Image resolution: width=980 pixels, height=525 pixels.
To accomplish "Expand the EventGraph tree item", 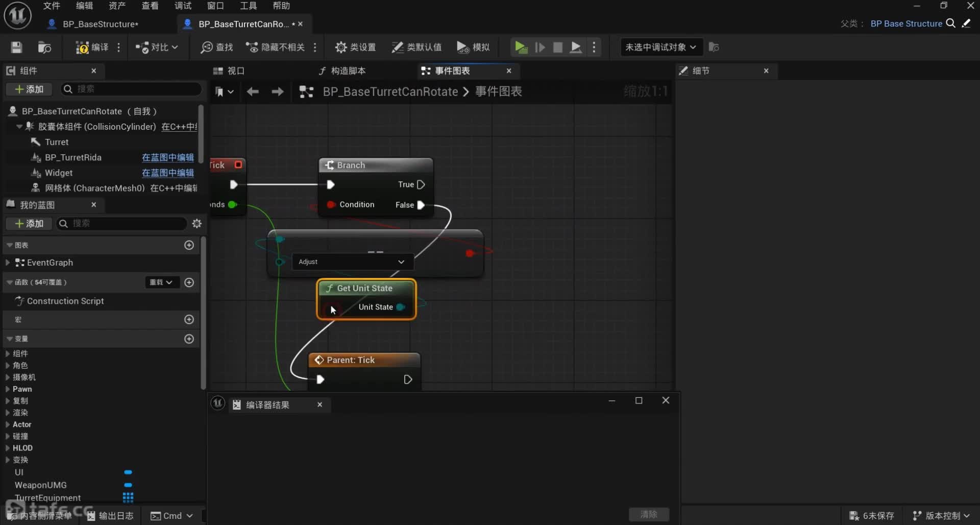I will [8, 262].
